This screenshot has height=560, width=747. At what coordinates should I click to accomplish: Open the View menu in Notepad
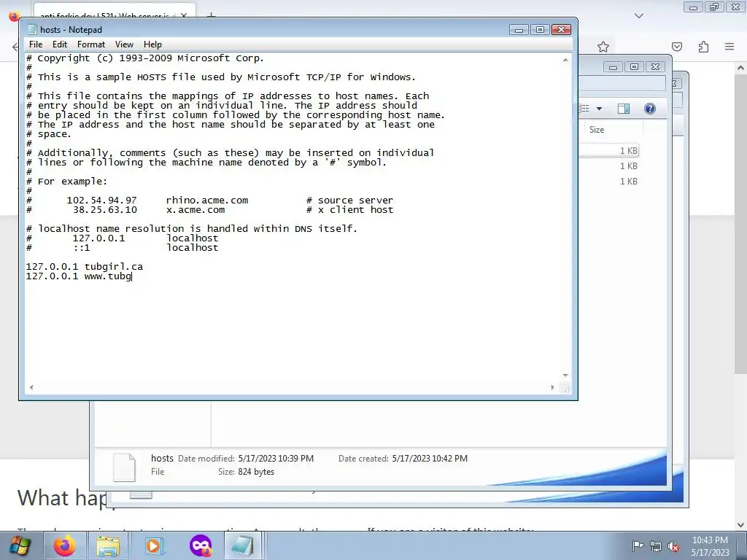124,44
